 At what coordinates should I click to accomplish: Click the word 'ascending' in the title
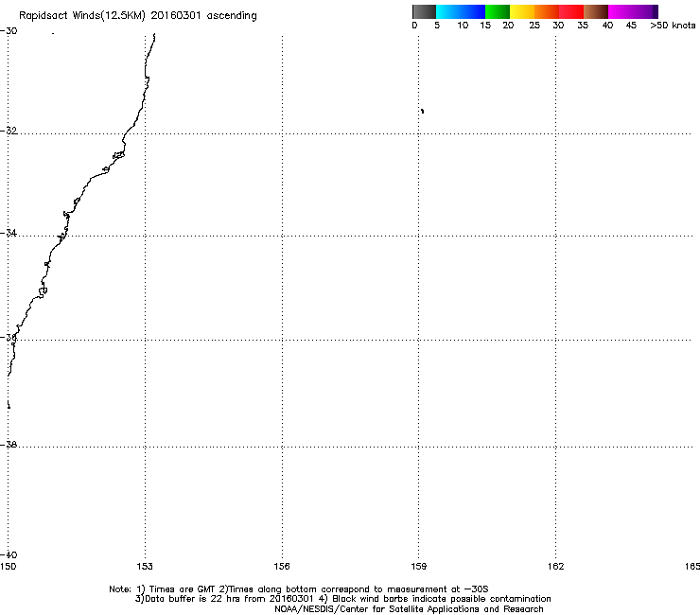[x=232, y=16]
